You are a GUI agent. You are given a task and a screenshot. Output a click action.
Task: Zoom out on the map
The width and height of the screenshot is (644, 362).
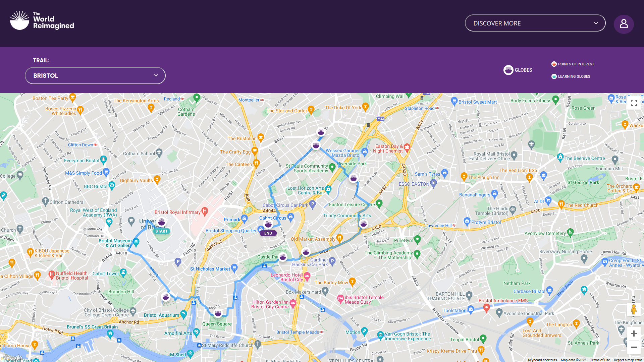634,347
